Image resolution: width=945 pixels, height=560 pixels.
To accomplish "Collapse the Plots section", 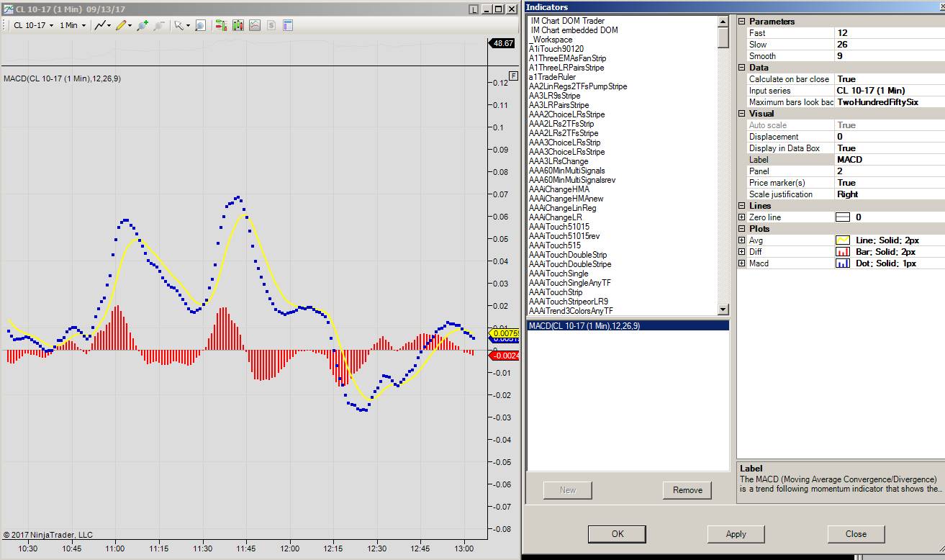I will coord(742,229).
